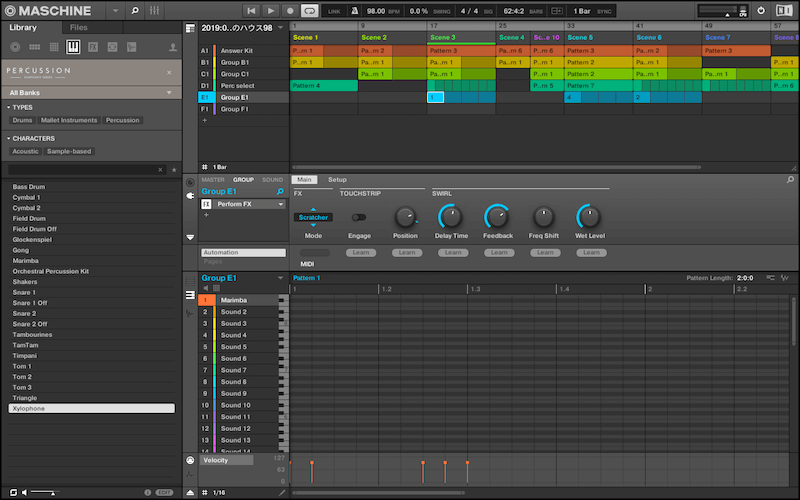Open the browser search magnifier in header

tap(135, 10)
